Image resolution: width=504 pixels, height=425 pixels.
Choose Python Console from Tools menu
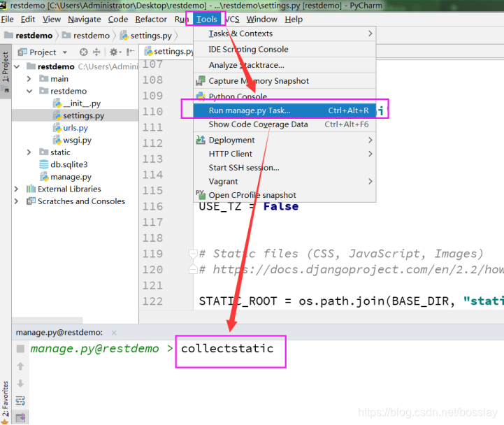[285, 96]
